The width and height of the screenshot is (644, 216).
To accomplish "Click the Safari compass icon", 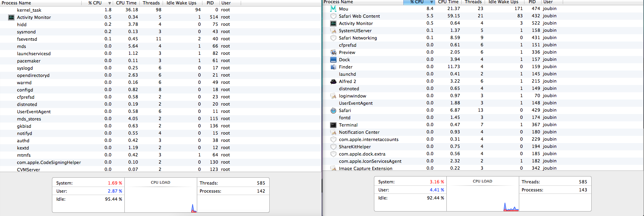I will point(333,110).
